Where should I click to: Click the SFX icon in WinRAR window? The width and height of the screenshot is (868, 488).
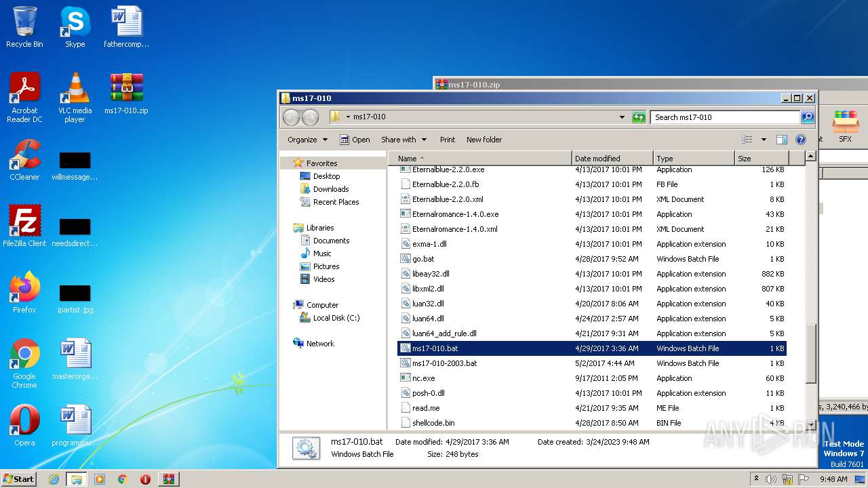(x=845, y=127)
